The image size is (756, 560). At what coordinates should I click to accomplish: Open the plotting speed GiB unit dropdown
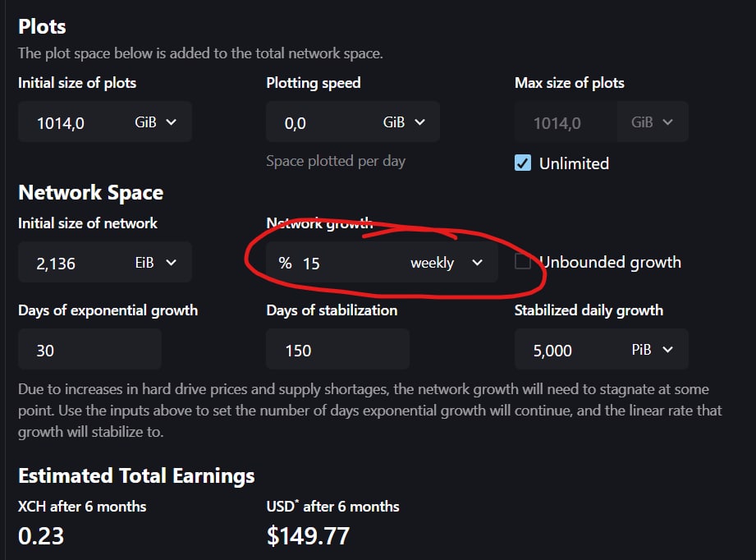[x=404, y=122]
